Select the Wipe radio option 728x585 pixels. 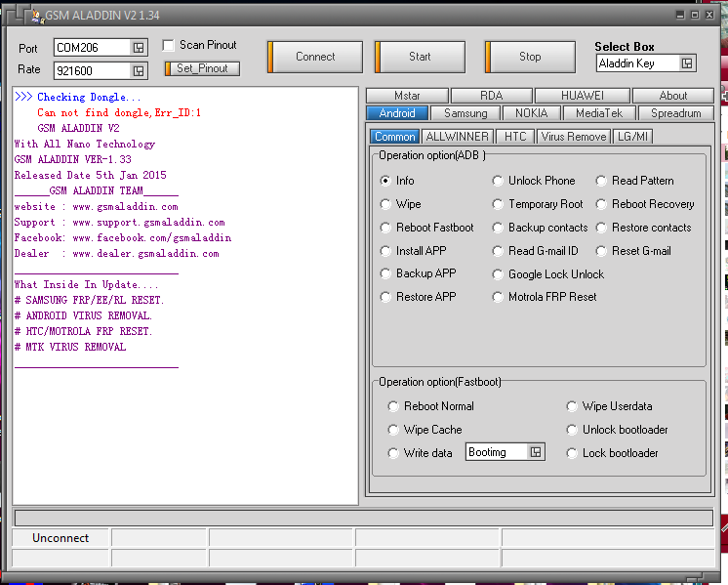coord(400,204)
